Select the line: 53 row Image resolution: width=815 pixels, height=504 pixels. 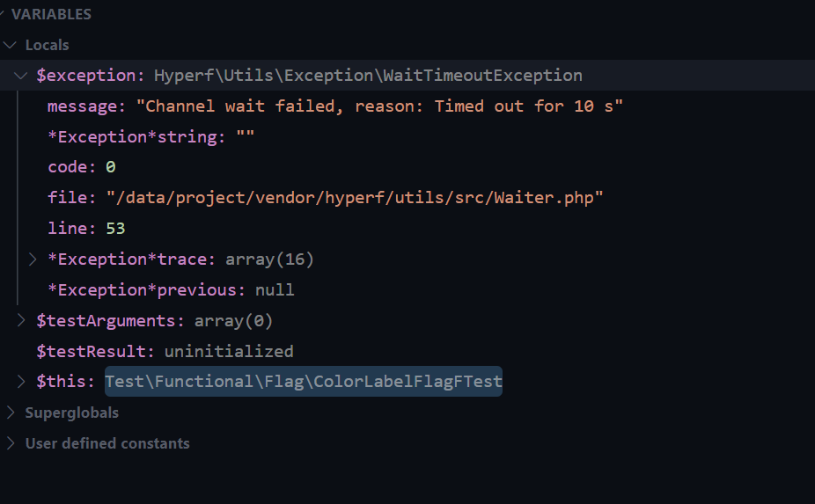407,228
